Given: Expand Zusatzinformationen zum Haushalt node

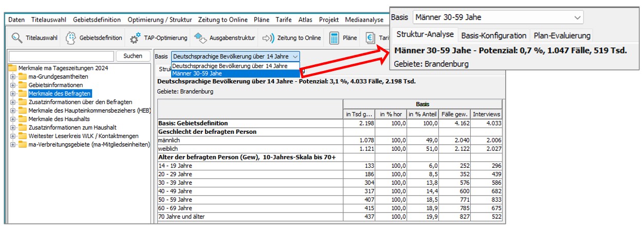Looking at the screenshot, I should [x=13, y=127].
